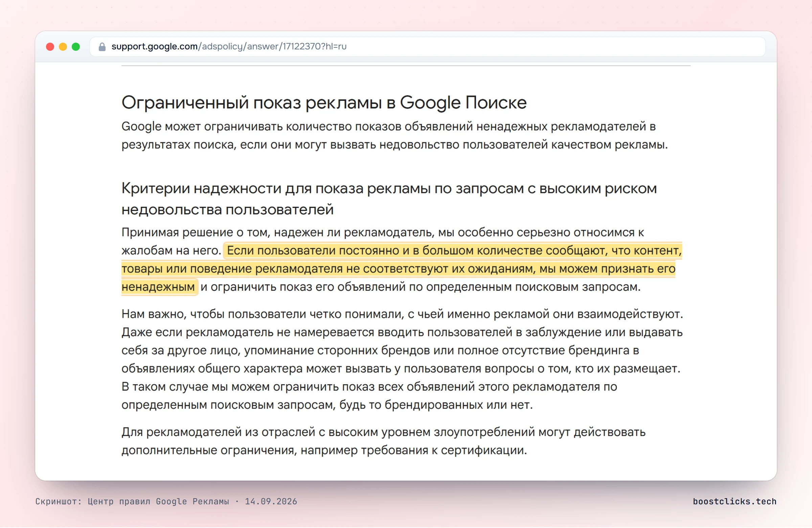Image resolution: width=812 pixels, height=528 pixels.
Task: Click the red close window dot
Action: click(x=50, y=47)
